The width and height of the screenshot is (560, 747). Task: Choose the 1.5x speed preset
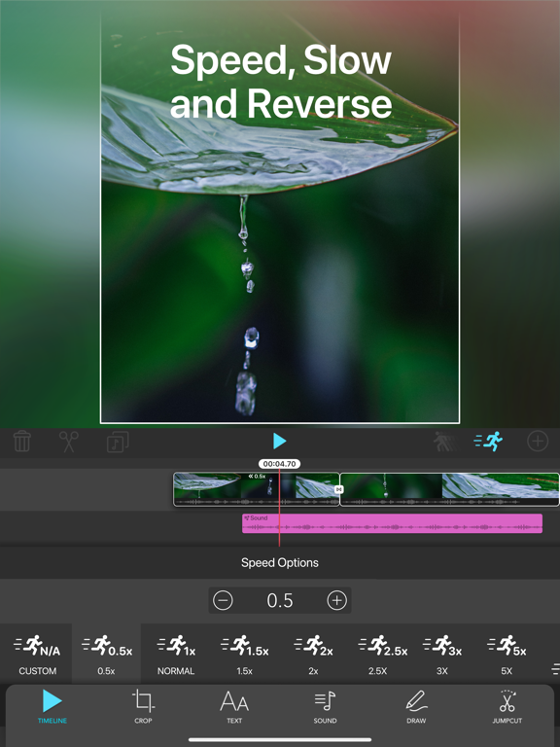tap(245, 654)
